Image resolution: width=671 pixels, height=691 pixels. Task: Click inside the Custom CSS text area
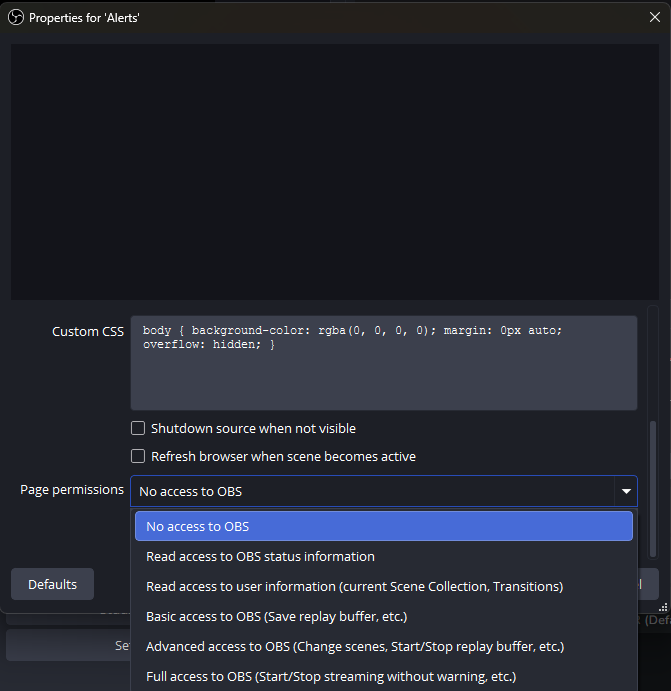click(x=384, y=363)
